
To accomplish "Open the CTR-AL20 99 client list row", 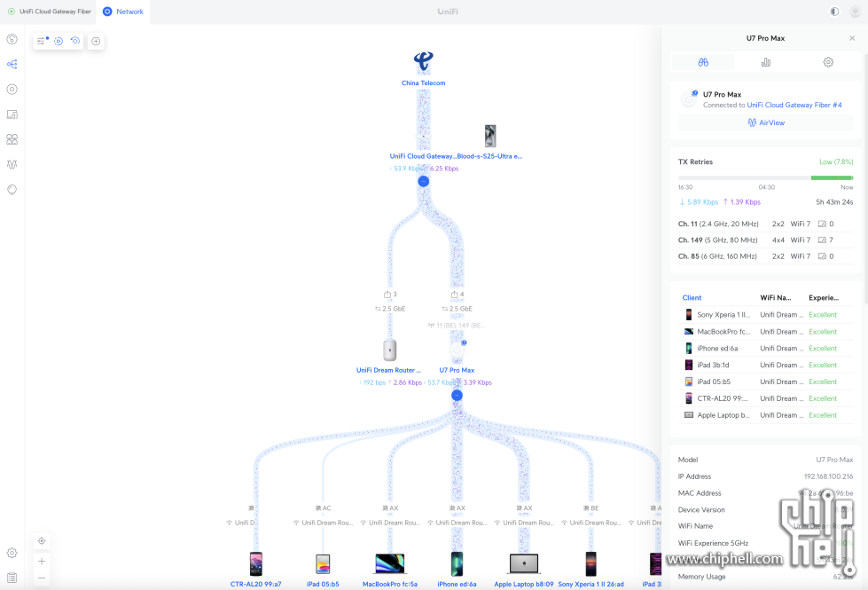I will point(765,397).
